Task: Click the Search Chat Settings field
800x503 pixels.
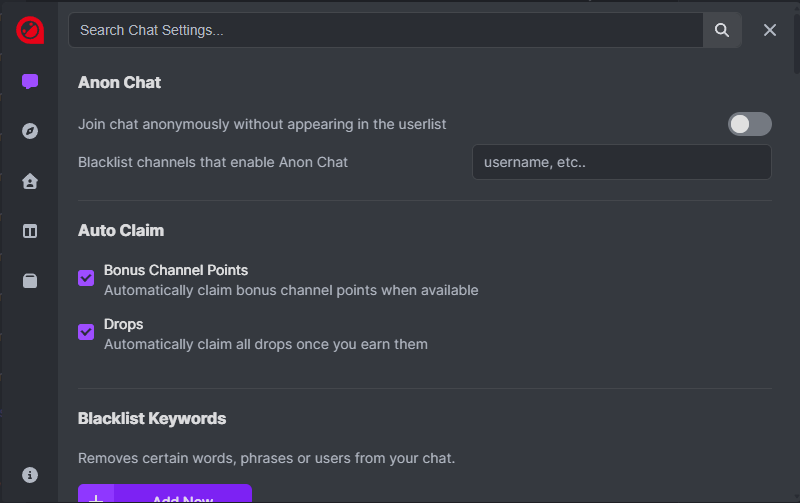Action: point(385,30)
